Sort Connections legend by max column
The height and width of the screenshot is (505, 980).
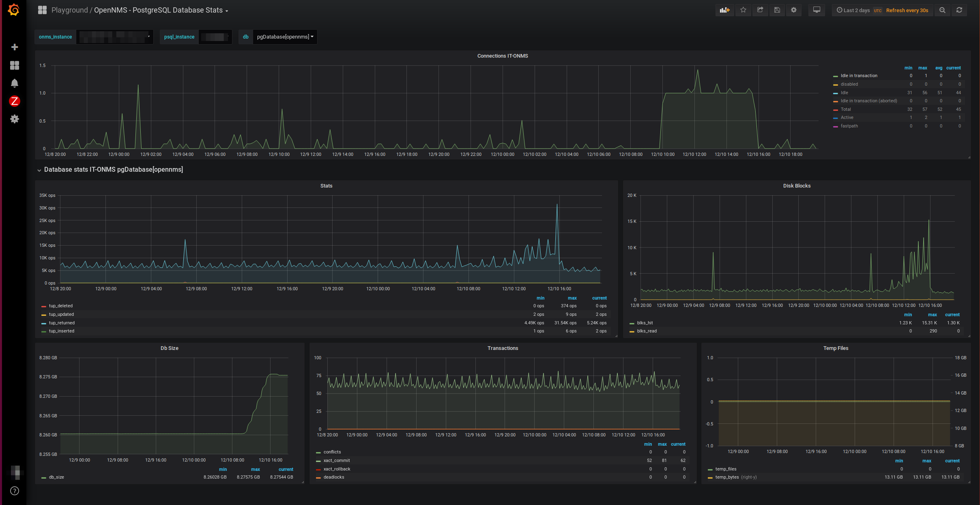click(922, 68)
